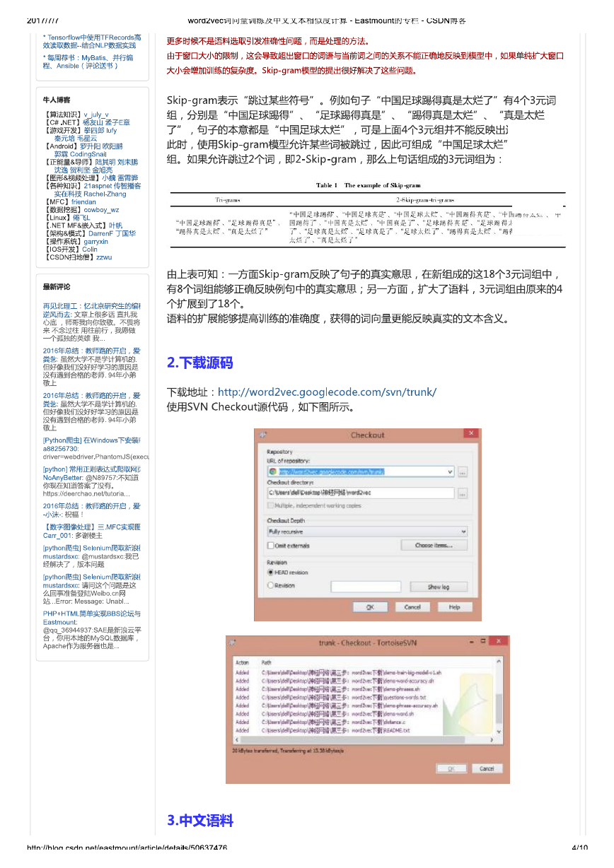Click the Revision number input field
This screenshot has width=614, height=868.
[366, 587]
